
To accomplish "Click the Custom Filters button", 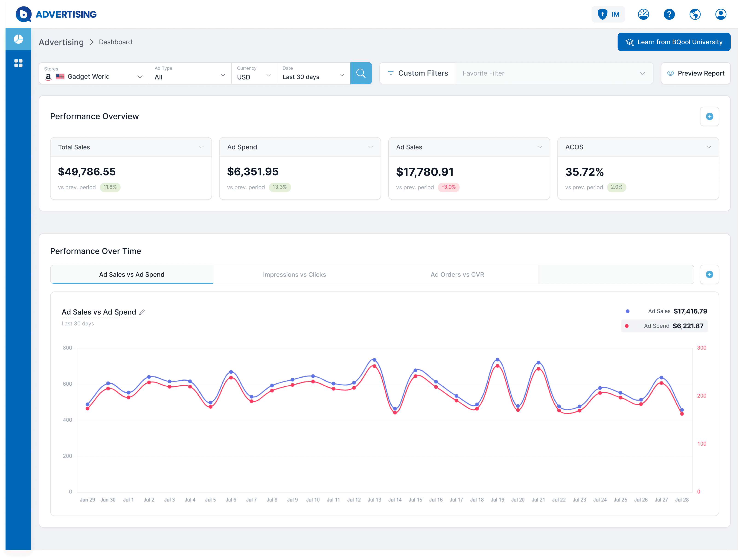I will tap(417, 73).
